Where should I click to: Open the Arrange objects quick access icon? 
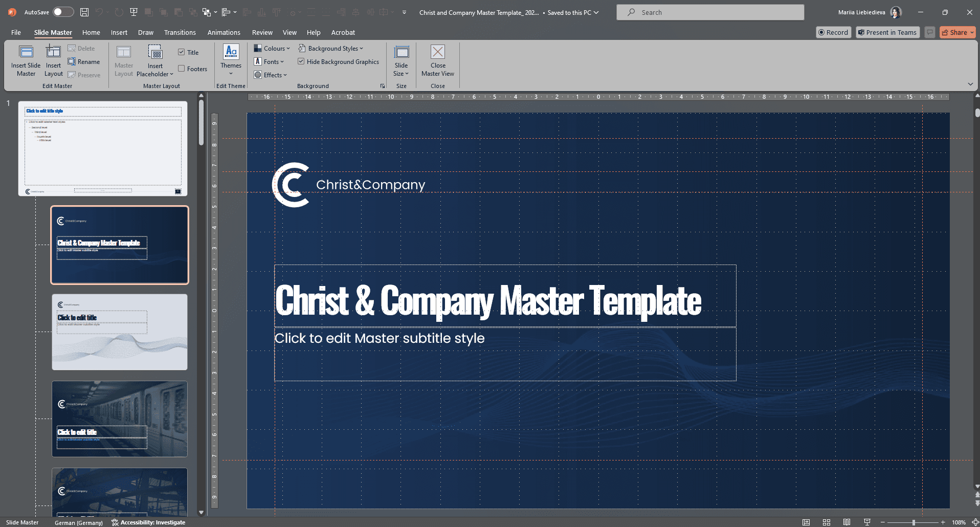coord(207,12)
